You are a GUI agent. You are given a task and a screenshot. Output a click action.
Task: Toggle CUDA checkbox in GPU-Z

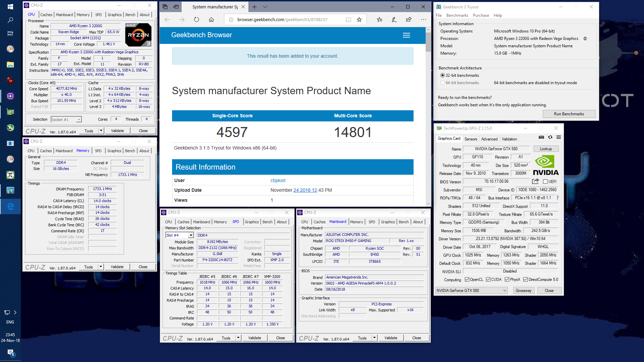(488, 280)
